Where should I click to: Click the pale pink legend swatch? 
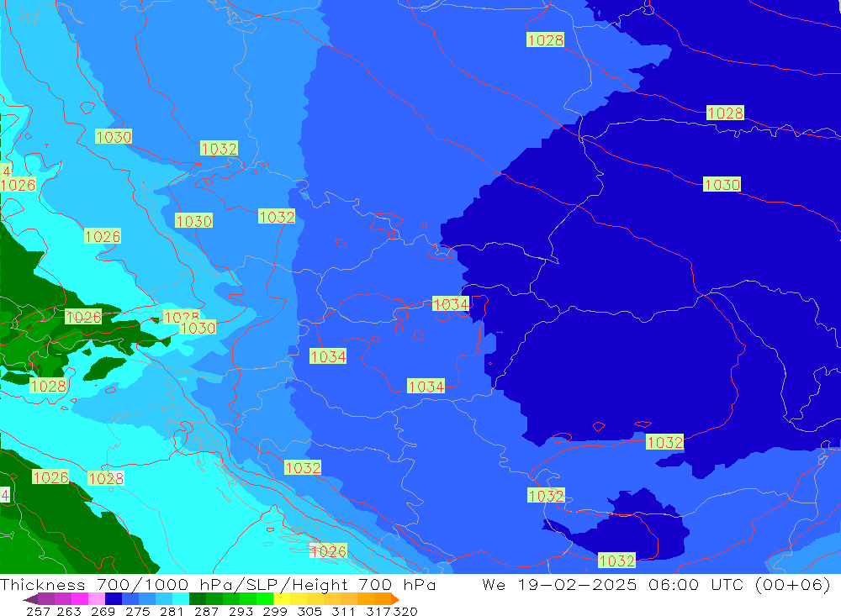(x=97, y=599)
